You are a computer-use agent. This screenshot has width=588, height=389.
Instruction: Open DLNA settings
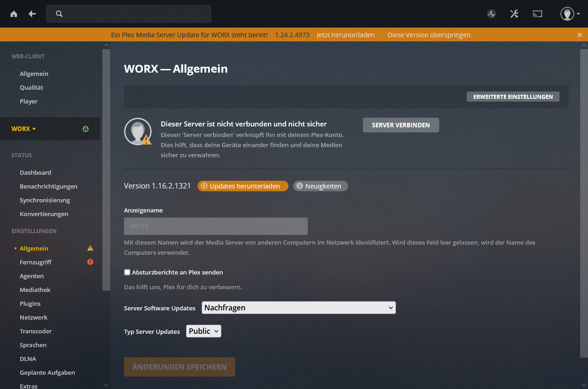[28, 359]
